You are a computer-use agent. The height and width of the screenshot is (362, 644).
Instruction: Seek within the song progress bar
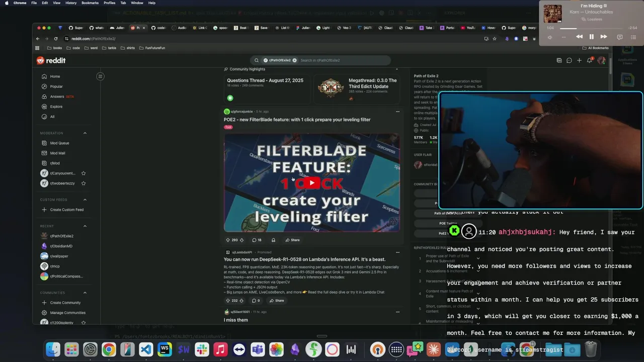(x=591, y=28)
